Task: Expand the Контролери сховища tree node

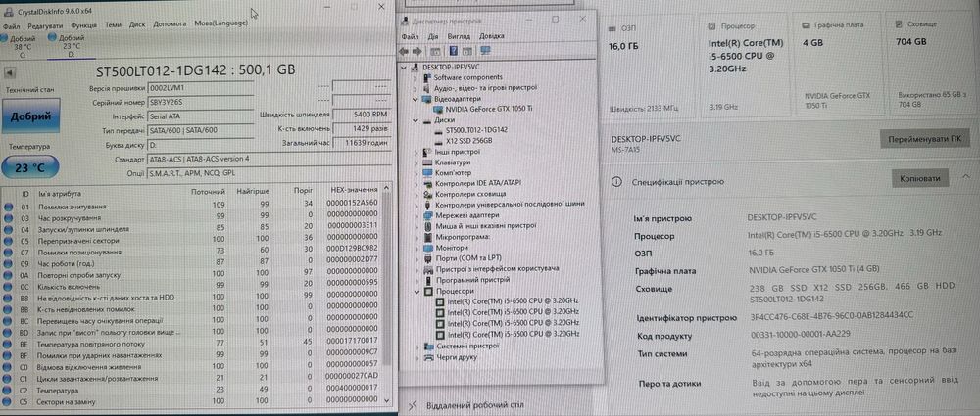Action: (416, 194)
